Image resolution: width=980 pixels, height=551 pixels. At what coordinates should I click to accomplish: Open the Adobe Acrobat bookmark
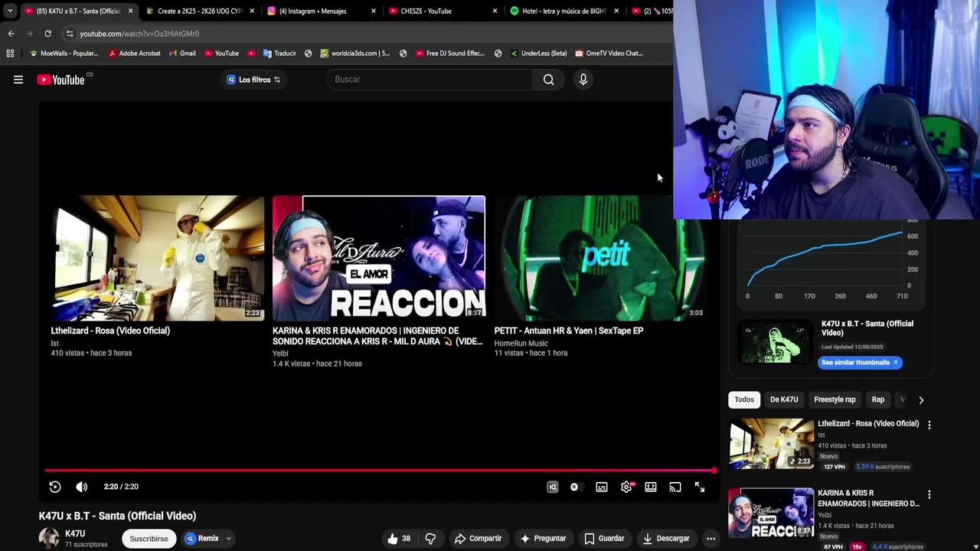[x=135, y=54]
